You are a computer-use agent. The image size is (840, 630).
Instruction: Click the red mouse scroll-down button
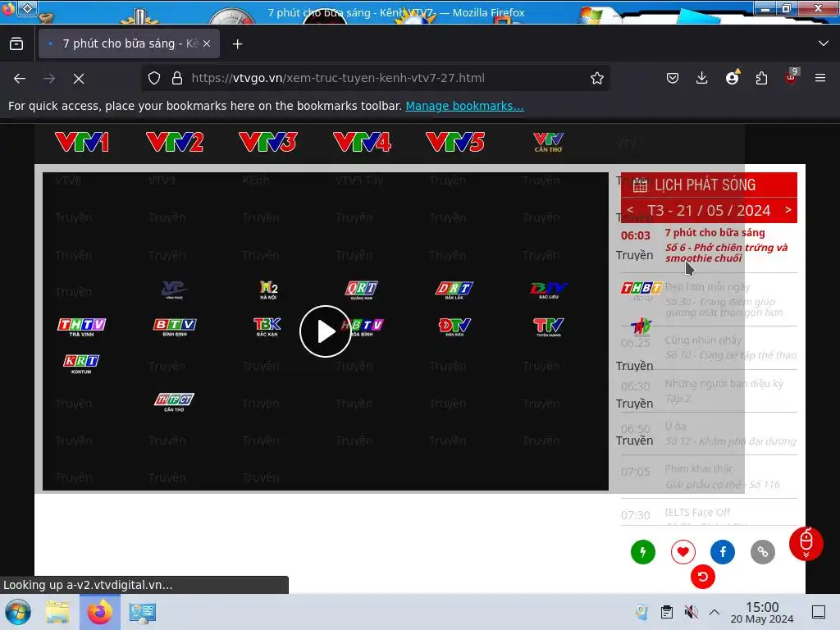click(x=806, y=543)
